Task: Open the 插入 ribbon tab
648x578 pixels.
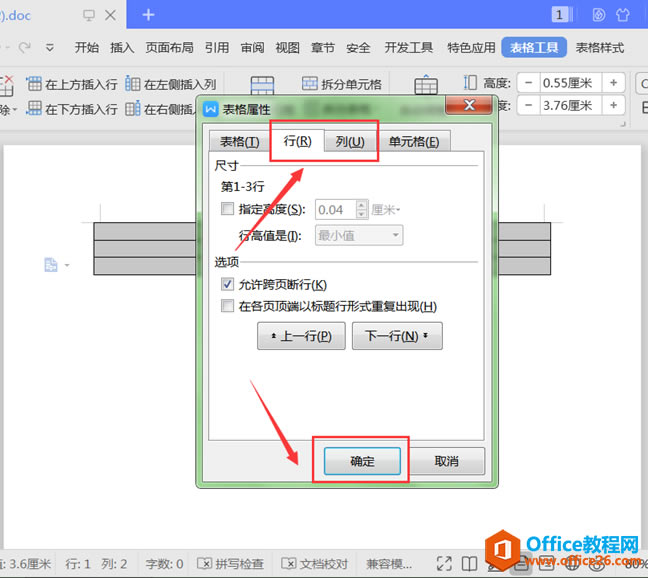Action: 122,48
